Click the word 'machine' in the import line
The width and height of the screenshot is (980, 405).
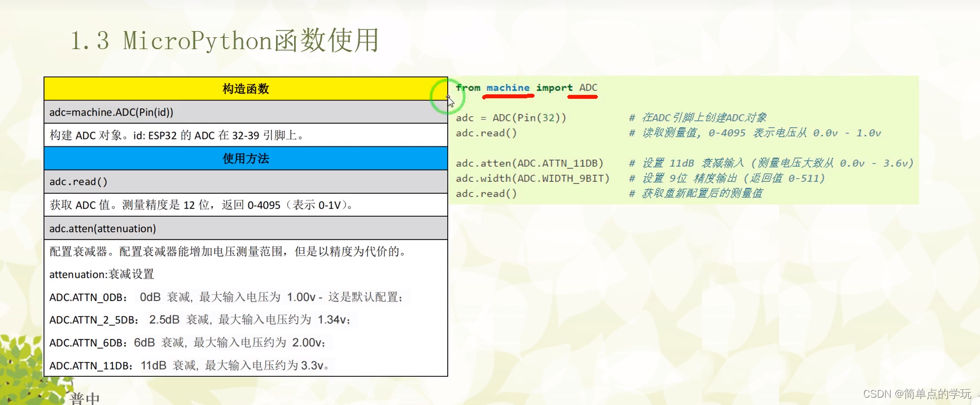[x=508, y=88]
